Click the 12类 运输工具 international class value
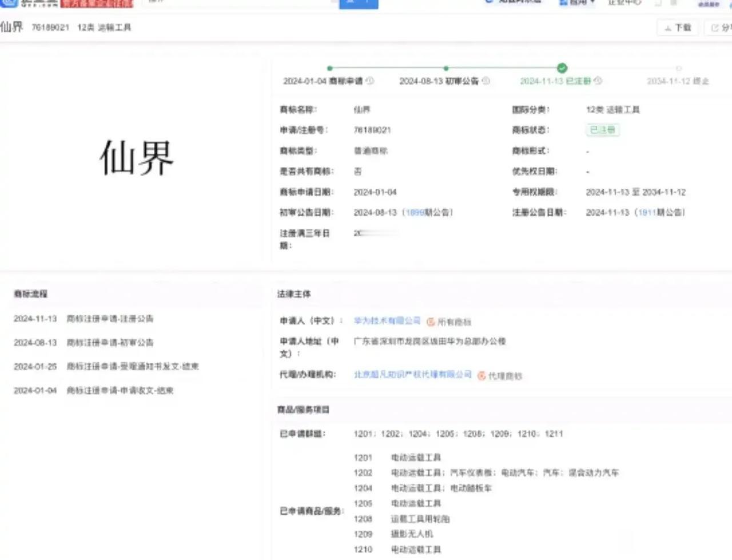The height and width of the screenshot is (560, 732). 613,109
